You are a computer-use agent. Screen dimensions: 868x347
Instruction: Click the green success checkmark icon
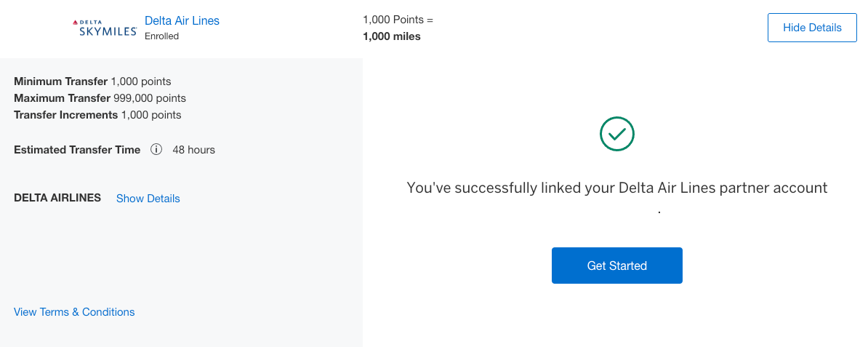point(617,134)
